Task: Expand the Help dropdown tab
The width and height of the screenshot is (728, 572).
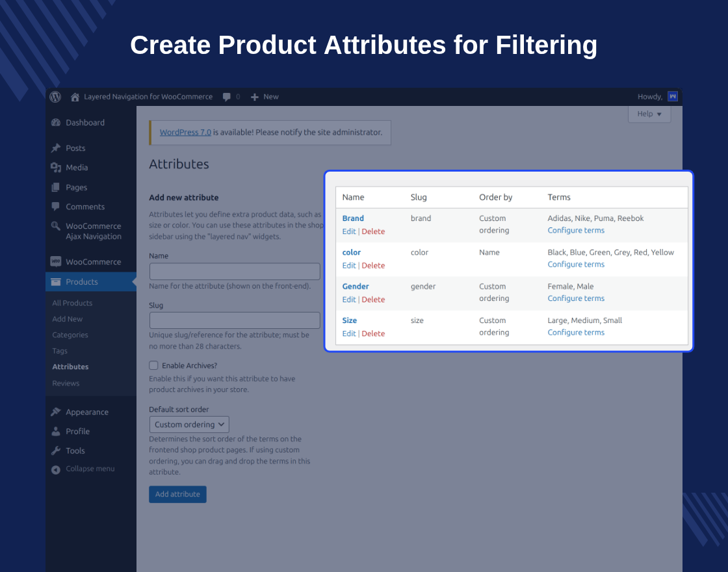Action: click(x=649, y=114)
